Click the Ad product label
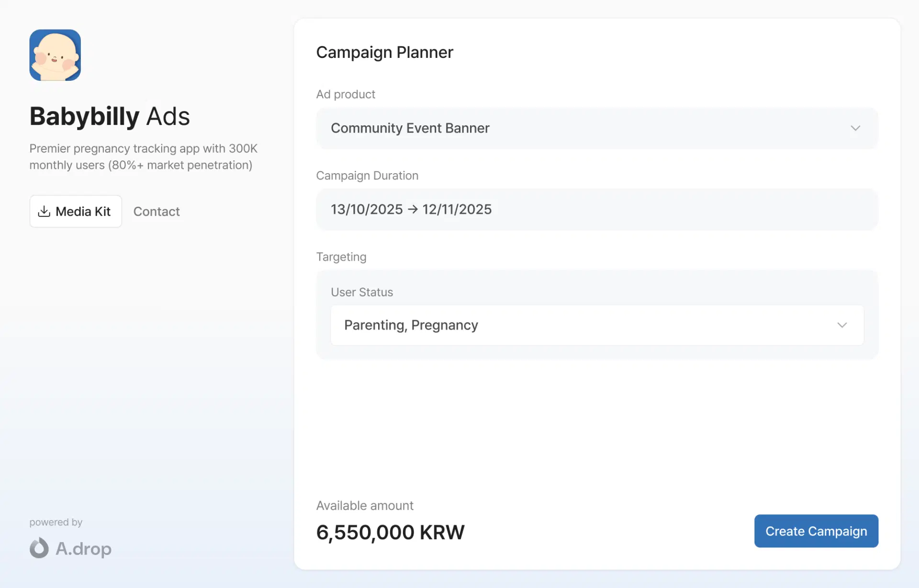 [346, 94]
